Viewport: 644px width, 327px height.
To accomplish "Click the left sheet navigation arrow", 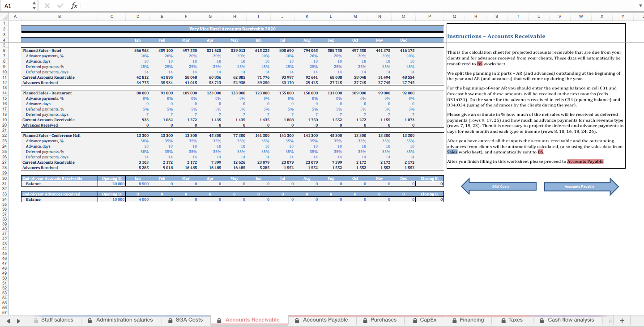I will [9, 320].
